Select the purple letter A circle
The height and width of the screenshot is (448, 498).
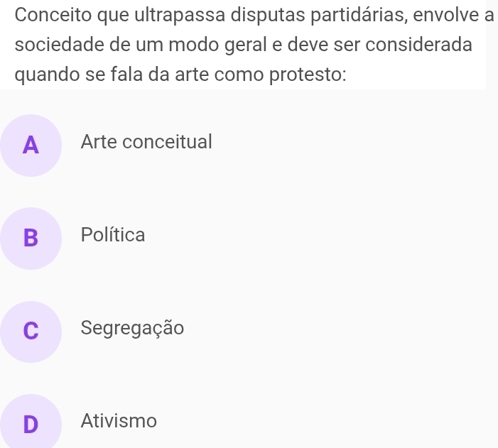point(31,145)
